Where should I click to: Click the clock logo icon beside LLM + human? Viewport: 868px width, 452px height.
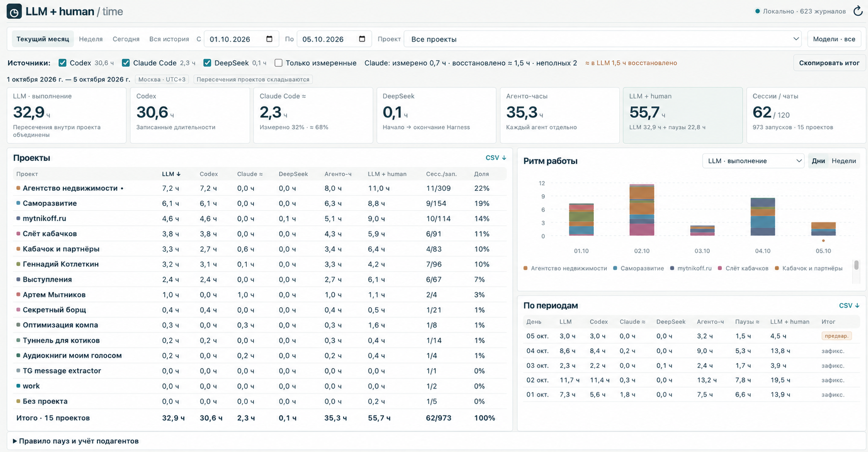click(x=14, y=11)
